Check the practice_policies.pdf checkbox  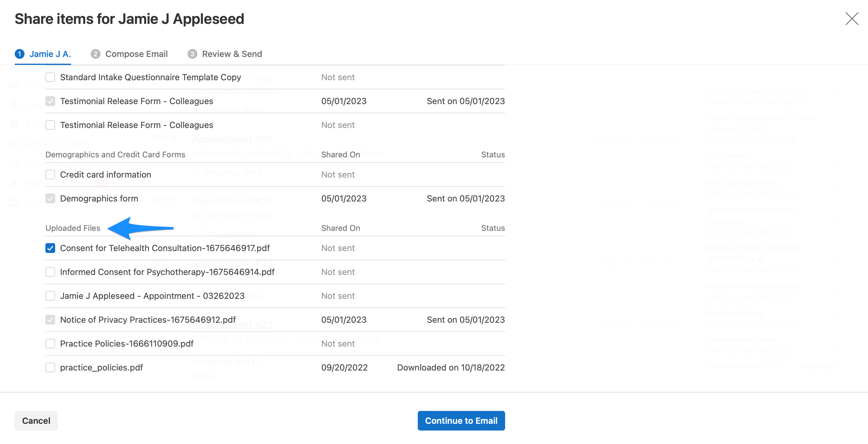(x=50, y=367)
